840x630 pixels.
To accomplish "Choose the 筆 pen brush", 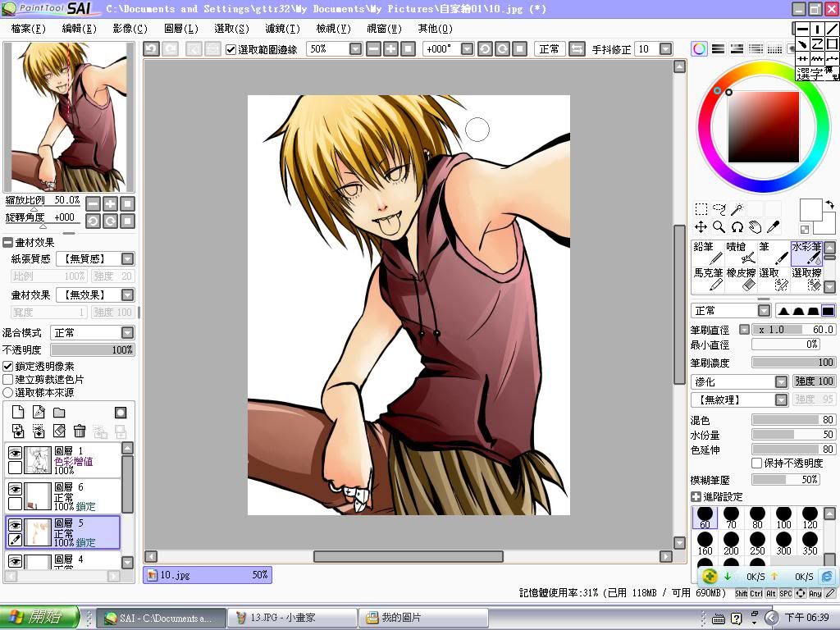I will click(774, 253).
